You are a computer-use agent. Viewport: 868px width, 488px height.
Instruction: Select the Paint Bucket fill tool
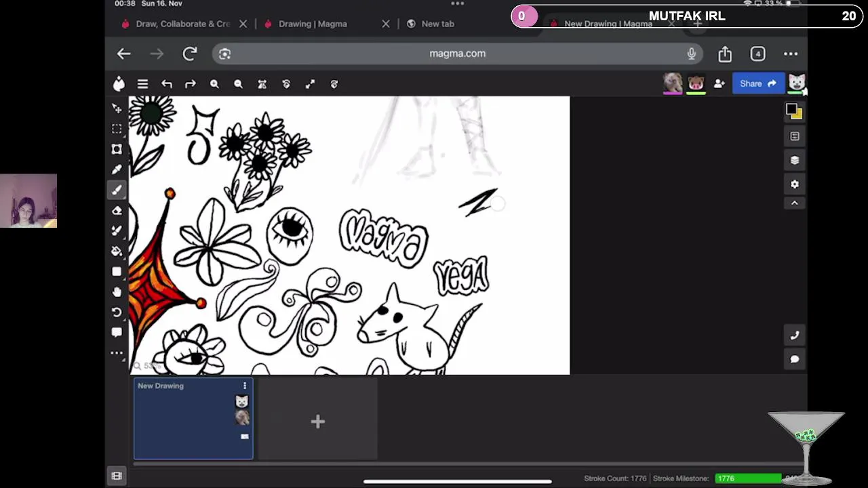pos(117,251)
